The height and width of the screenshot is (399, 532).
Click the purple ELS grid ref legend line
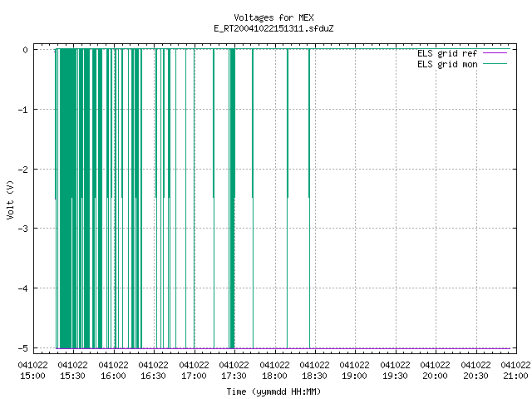(x=495, y=53)
